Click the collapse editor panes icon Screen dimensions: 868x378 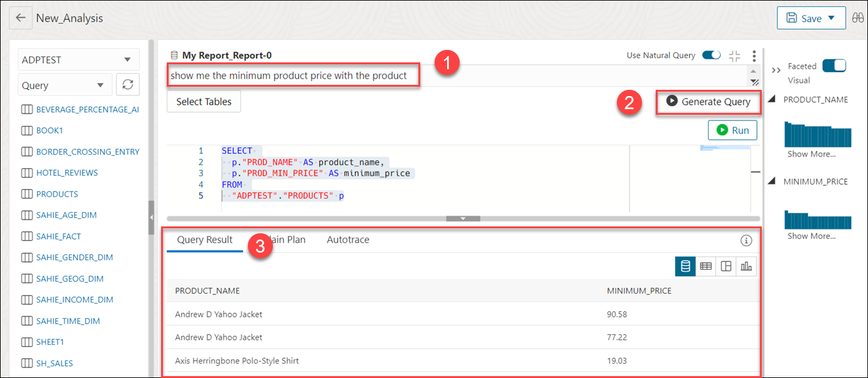point(734,55)
